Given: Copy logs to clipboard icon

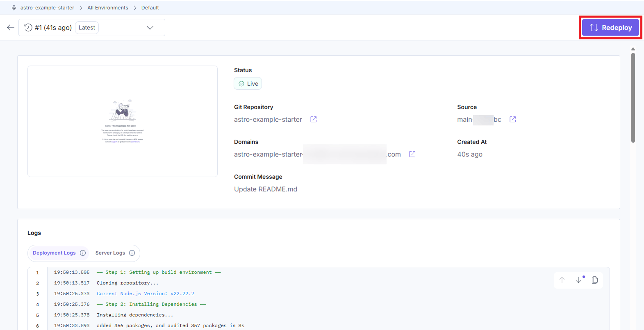Looking at the screenshot, I should pos(595,280).
